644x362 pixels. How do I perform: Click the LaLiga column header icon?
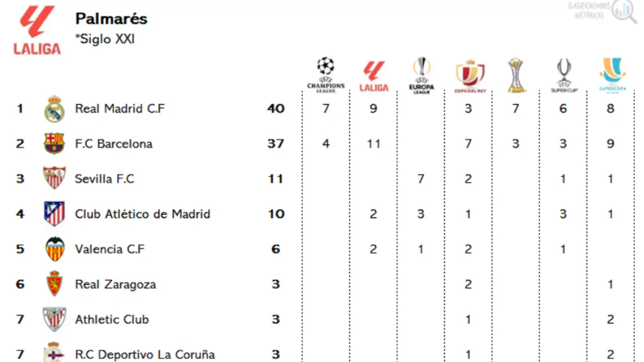tap(374, 76)
